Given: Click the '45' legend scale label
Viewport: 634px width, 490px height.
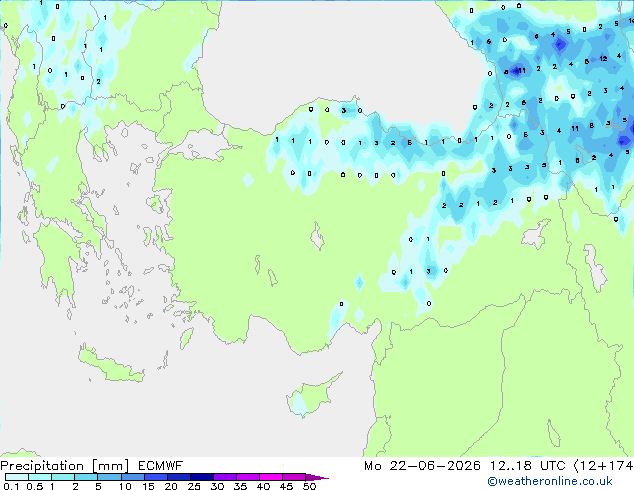Looking at the screenshot, I should pos(286,486).
